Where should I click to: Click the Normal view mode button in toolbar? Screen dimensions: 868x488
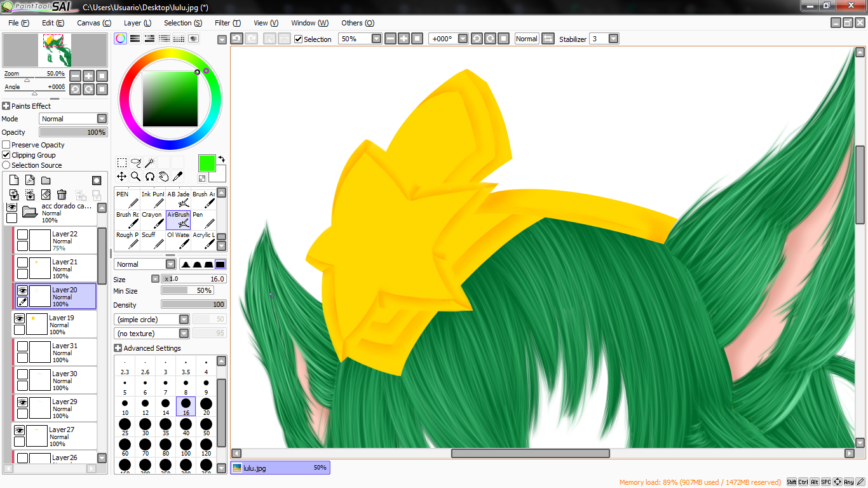(x=526, y=39)
